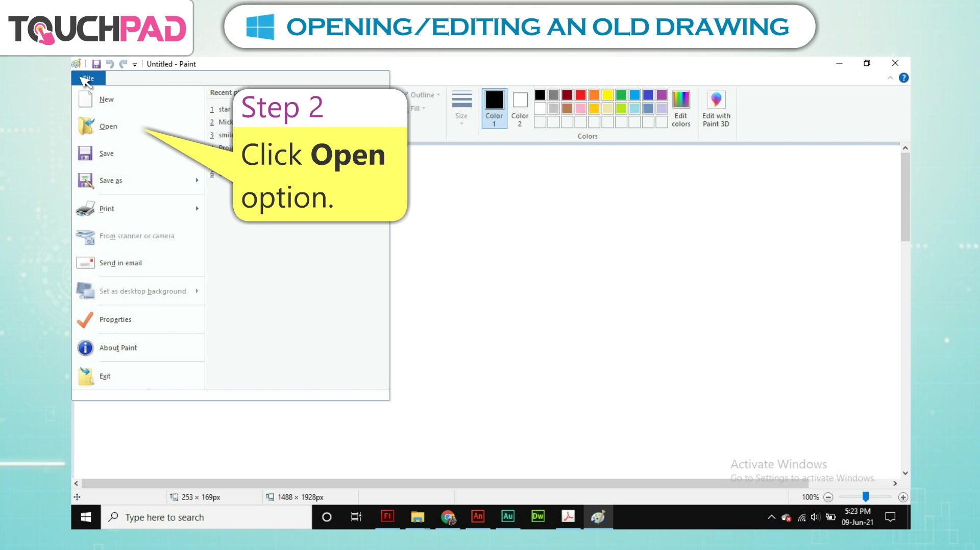Click the volume speaker tray icon
This screenshot has width=980, height=550.
[815, 517]
